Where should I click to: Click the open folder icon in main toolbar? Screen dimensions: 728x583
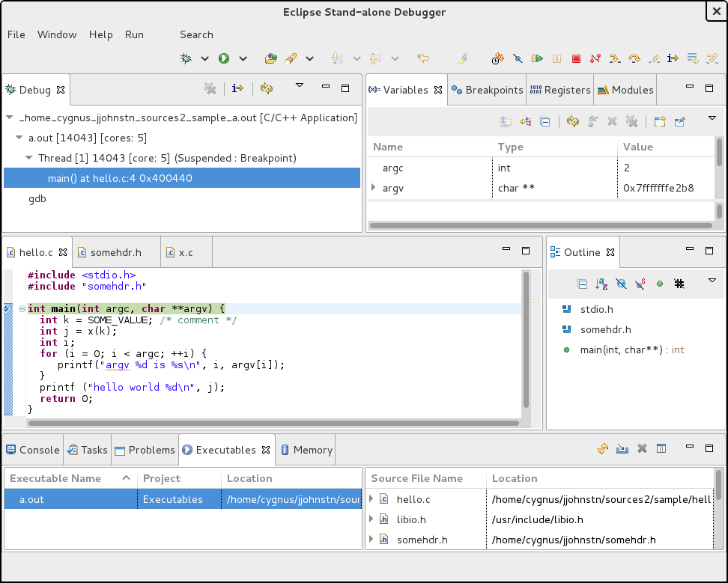pos(270,58)
